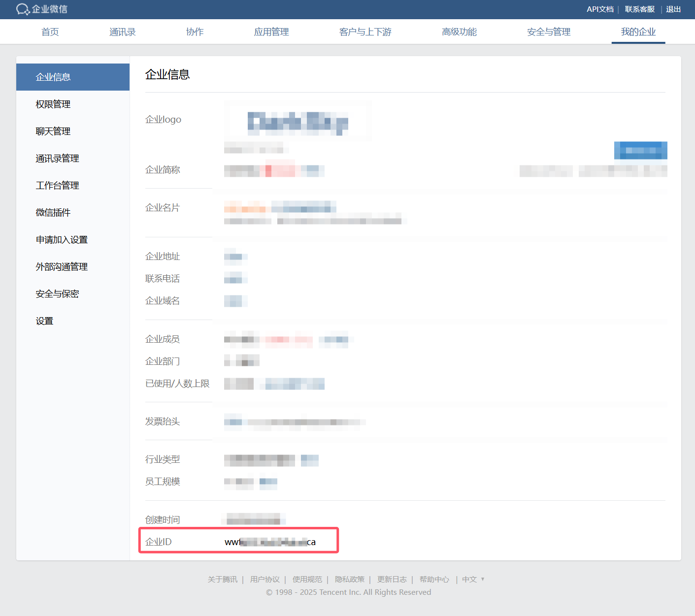The width and height of the screenshot is (695, 616).
Task: Select 微信插件 in the sidebar
Action: coord(53,213)
